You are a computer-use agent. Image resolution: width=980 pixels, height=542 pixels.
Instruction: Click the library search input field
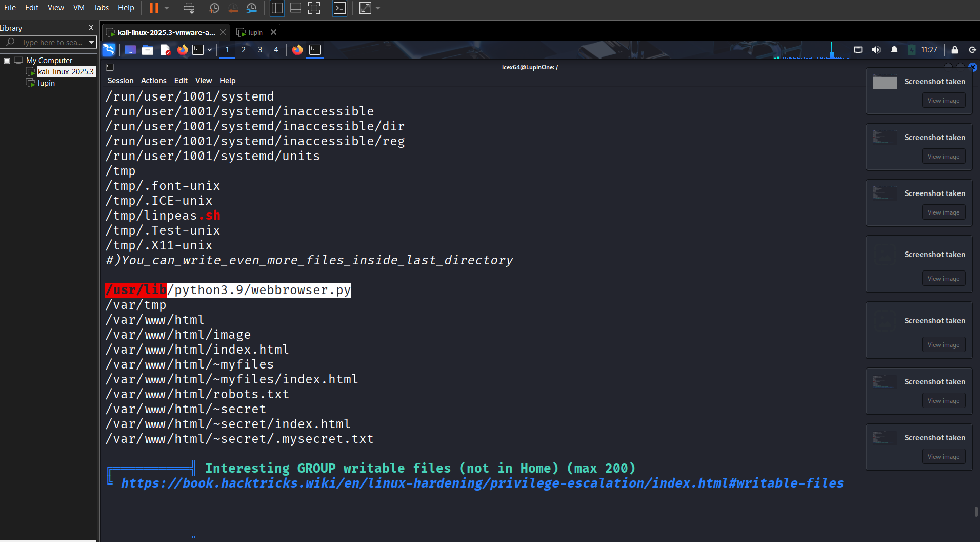pos(51,42)
